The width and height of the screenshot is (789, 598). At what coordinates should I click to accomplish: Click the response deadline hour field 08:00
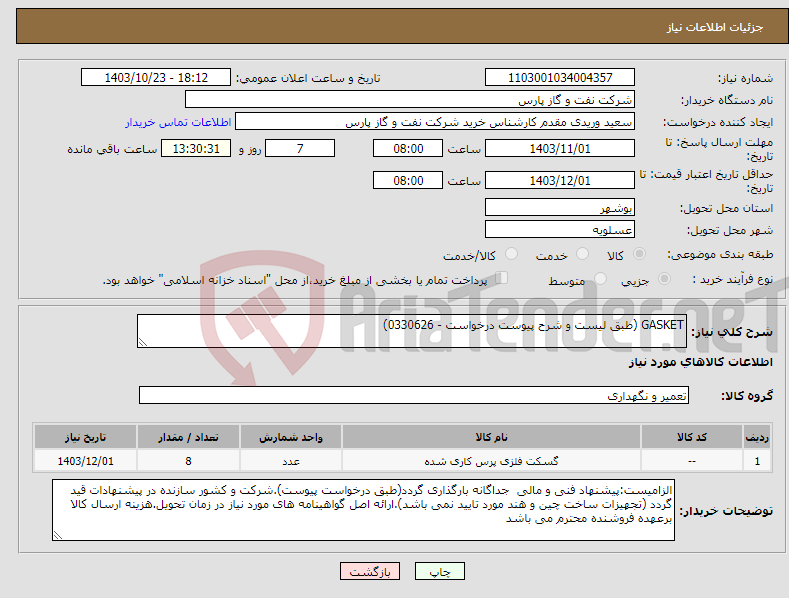408,148
